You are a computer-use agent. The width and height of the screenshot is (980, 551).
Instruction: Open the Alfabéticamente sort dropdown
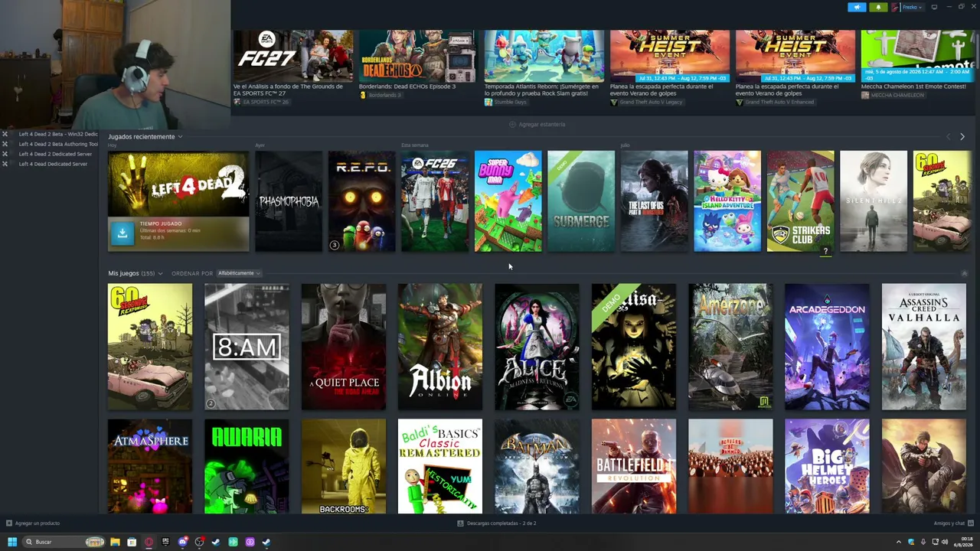click(238, 273)
